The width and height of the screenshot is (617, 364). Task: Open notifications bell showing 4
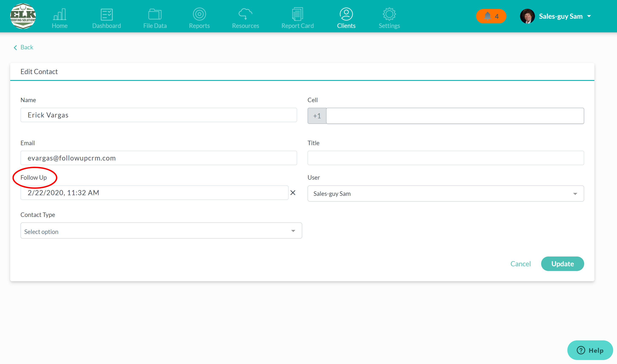[491, 16]
